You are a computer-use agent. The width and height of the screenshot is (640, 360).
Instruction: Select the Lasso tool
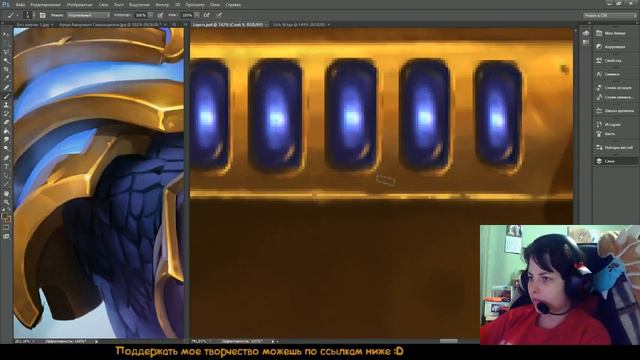click(6, 52)
